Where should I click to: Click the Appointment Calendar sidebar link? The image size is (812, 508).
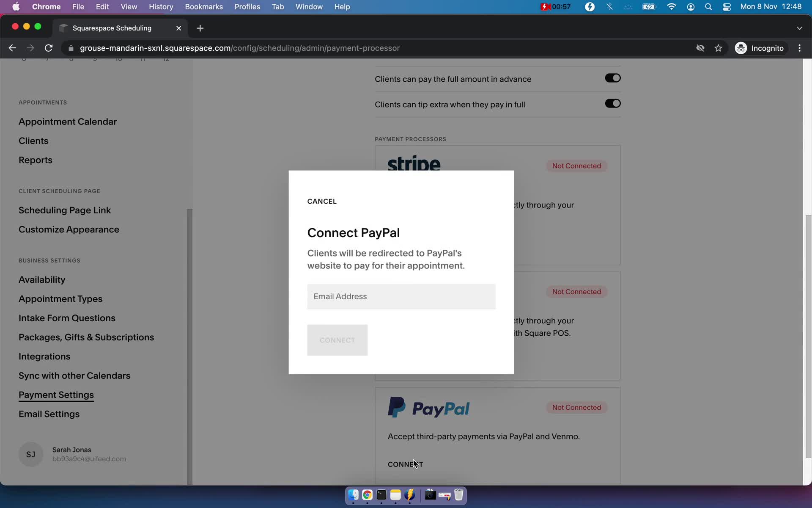click(68, 122)
